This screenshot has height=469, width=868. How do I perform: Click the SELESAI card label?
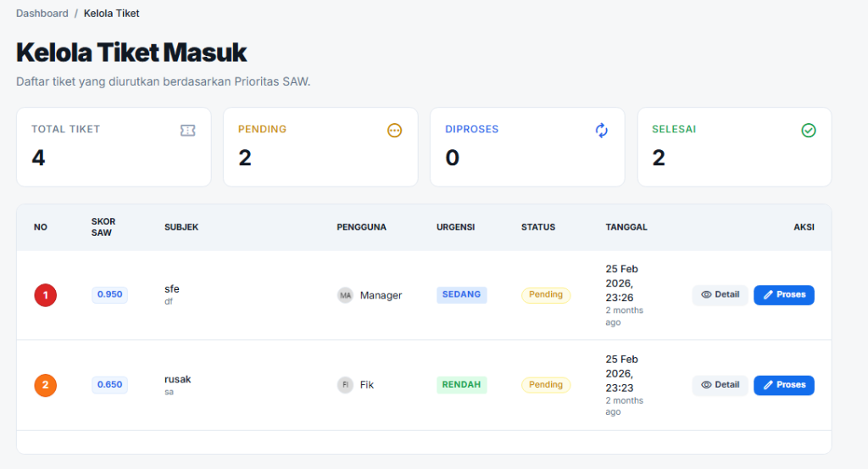(674, 129)
